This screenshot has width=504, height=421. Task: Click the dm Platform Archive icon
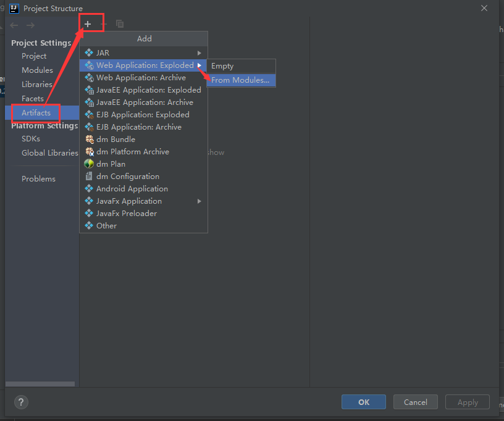click(x=90, y=152)
